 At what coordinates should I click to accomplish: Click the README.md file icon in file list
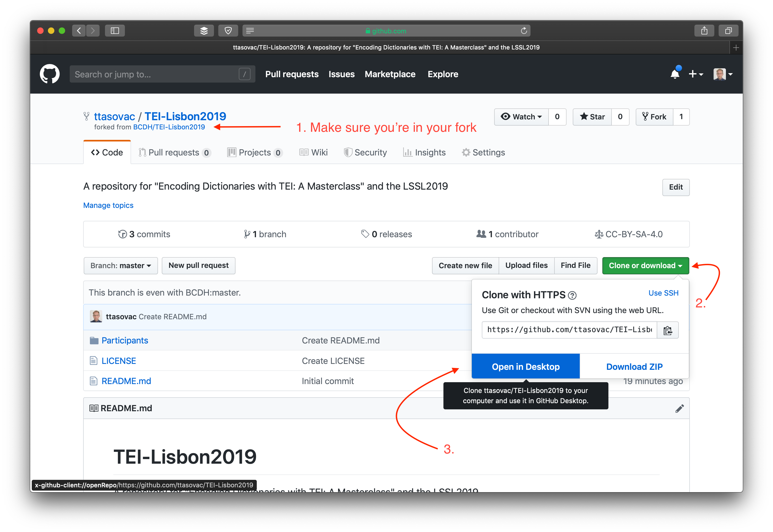pyautogui.click(x=94, y=381)
